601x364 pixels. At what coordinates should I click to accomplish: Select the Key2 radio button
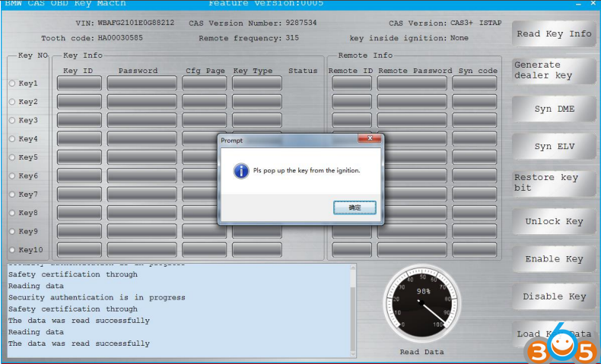pyautogui.click(x=12, y=102)
